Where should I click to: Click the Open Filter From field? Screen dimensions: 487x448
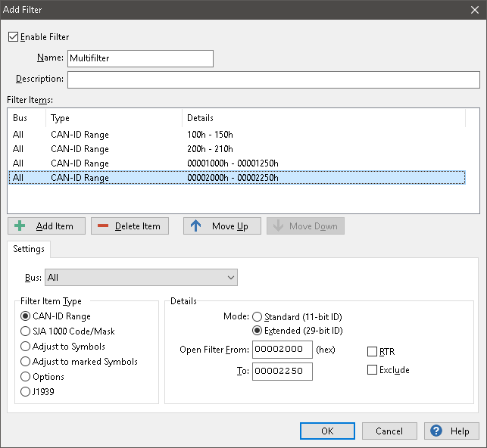coord(283,350)
